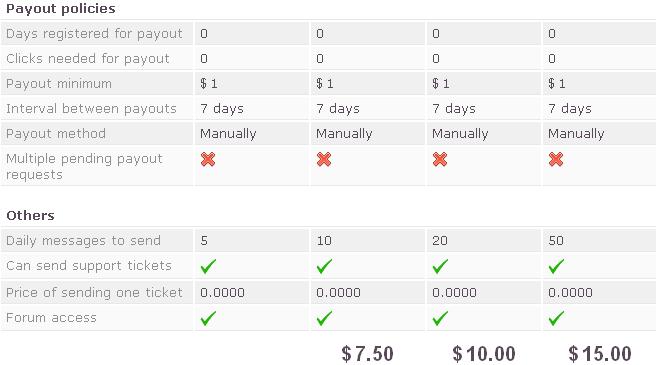Click the red X in first plan column

[x=208, y=159]
